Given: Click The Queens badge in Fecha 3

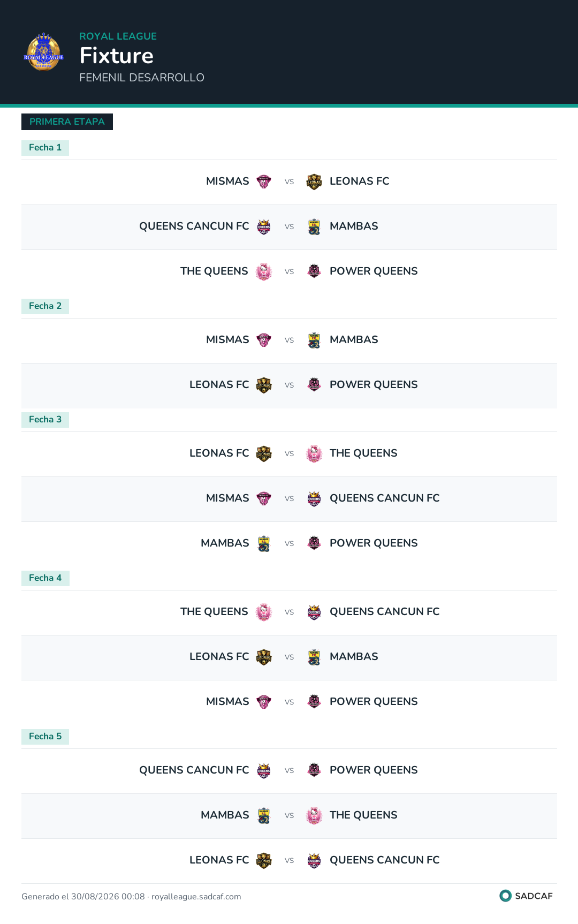Looking at the screenshot, I should [x=314, y=453].
